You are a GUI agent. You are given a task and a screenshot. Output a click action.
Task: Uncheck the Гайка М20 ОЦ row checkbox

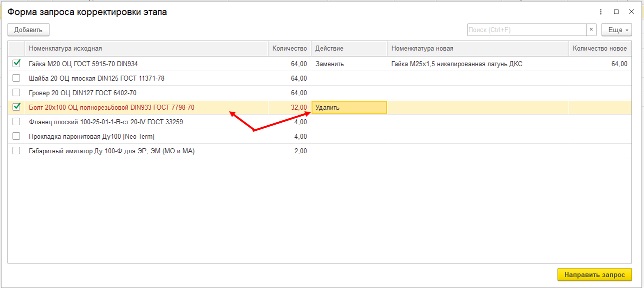tap(16, 64)
